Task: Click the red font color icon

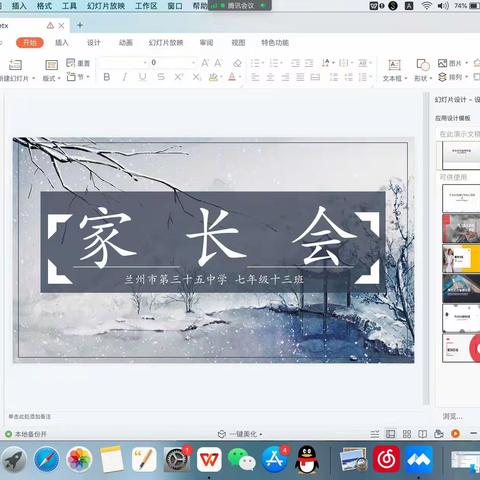Action: point(232,77)
